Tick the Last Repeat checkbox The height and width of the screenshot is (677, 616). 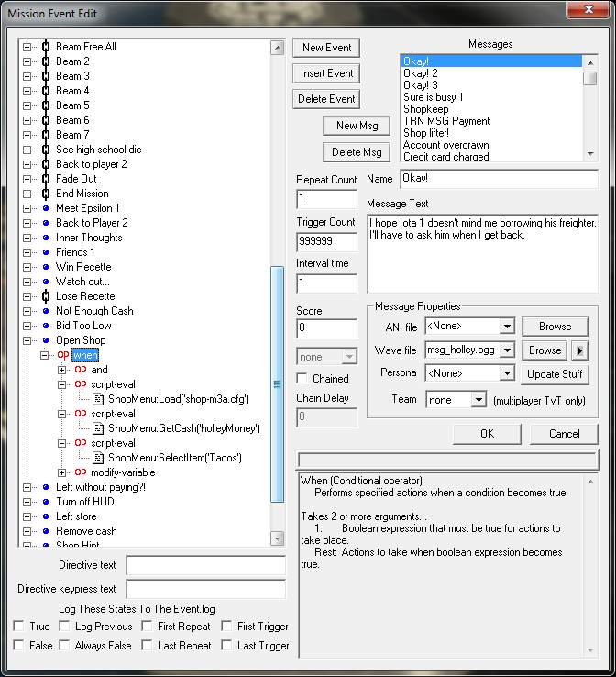[x=147, y=646]
